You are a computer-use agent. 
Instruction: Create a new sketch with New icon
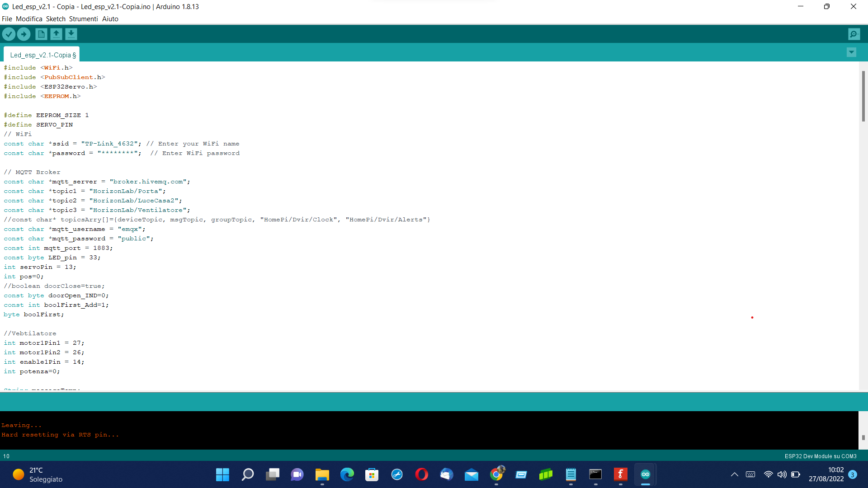(x=41, y=34)
